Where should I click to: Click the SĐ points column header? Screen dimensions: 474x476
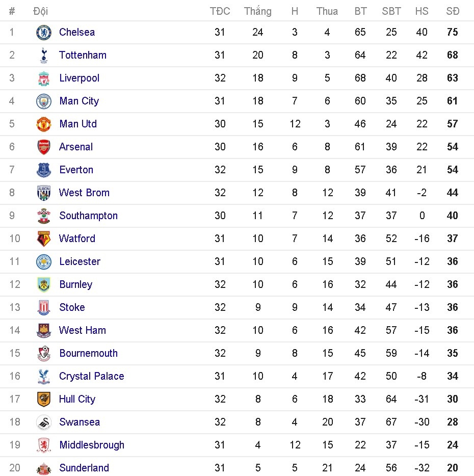pyautogui.click(x=452, y=11)
